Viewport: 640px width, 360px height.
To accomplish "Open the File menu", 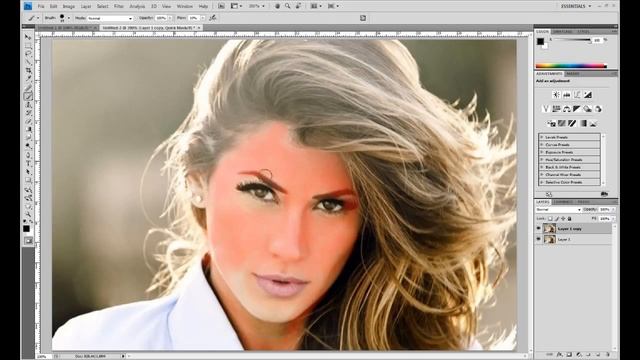I will (x=41, y=6).
